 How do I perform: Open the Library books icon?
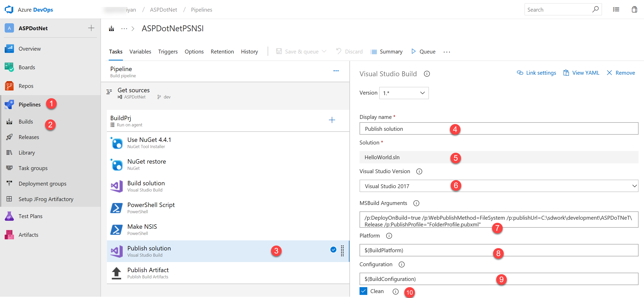pos(9,152)
